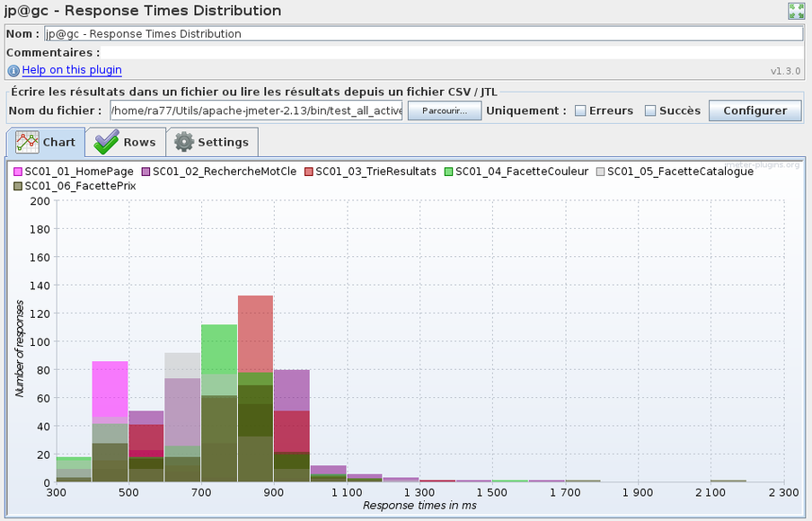Viewport: 812px width, 521px height.
Task: Click the blue info icon beside Help link
Action: [x=13, y=70]
